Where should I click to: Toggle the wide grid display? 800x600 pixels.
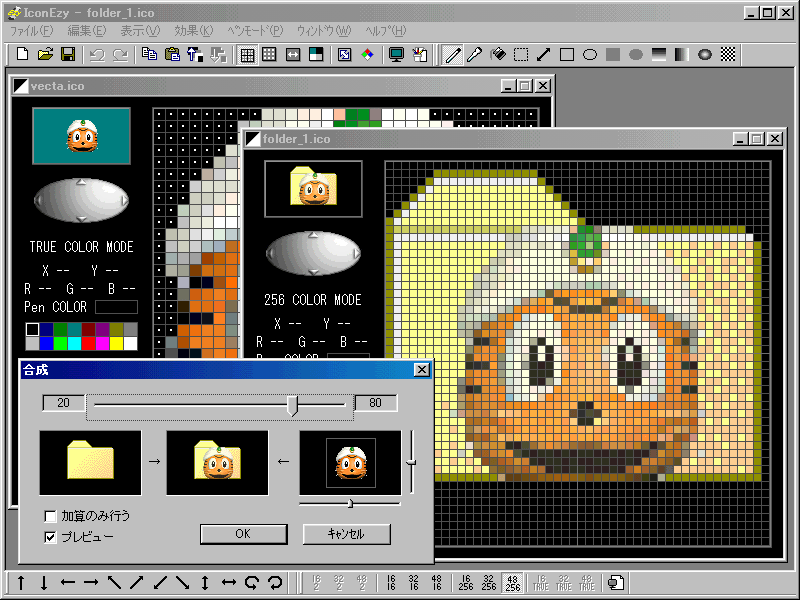(269, 55)
